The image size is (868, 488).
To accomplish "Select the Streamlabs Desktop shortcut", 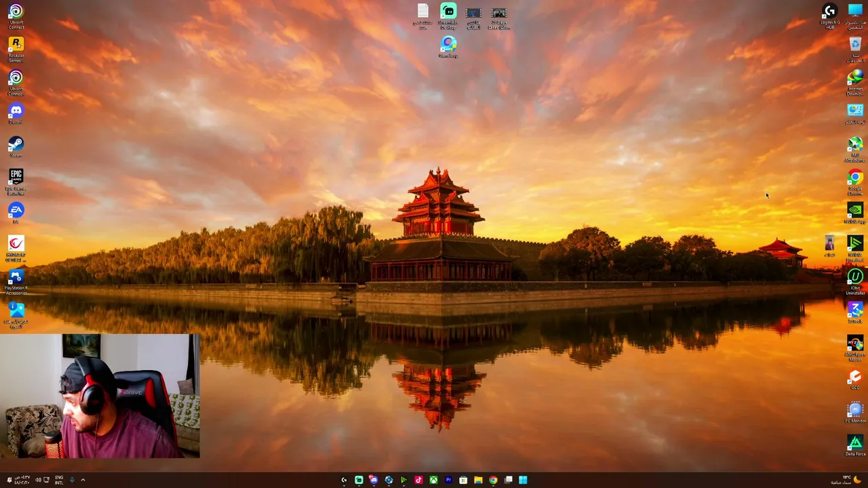I will 448,17.
